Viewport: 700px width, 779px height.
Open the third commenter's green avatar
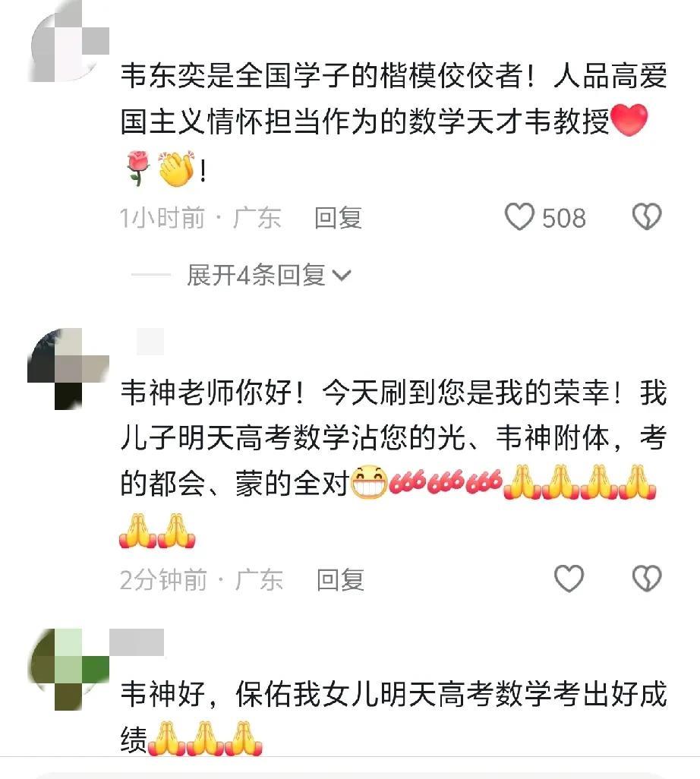tap(68, 669)
